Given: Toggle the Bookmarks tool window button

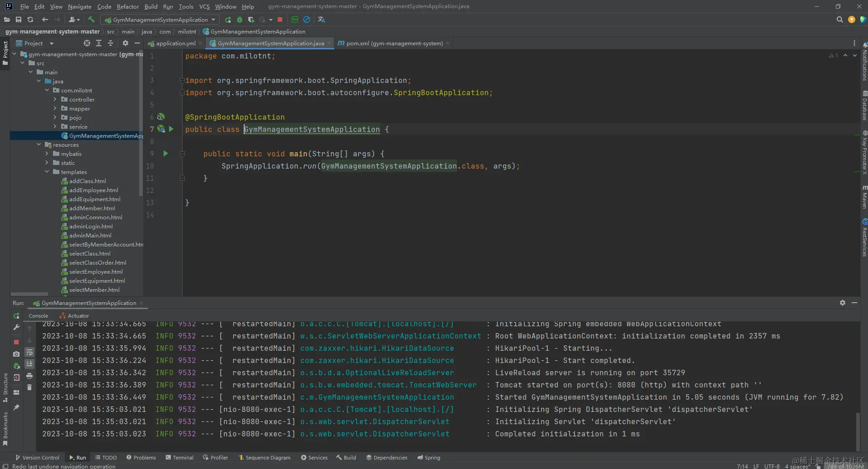Looking at the screenshot, I should click(5, 429).
